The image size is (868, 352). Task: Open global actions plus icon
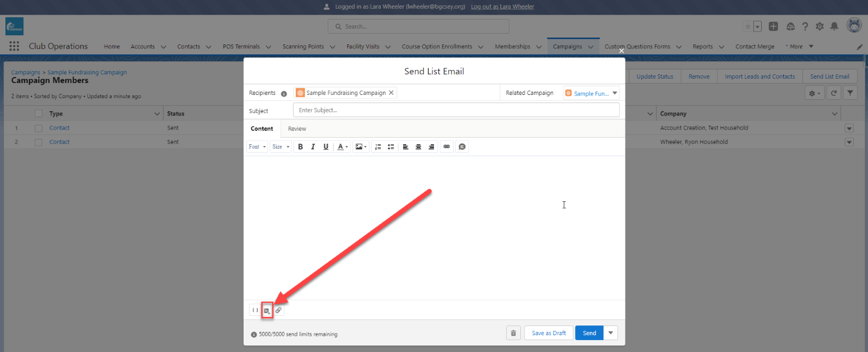(774, 26)
